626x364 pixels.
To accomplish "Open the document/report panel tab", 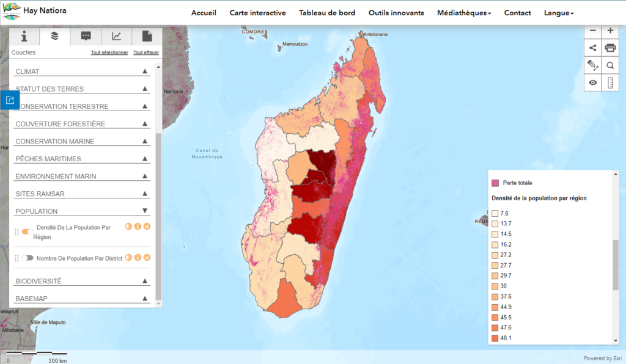I will (x=146, y=36).
